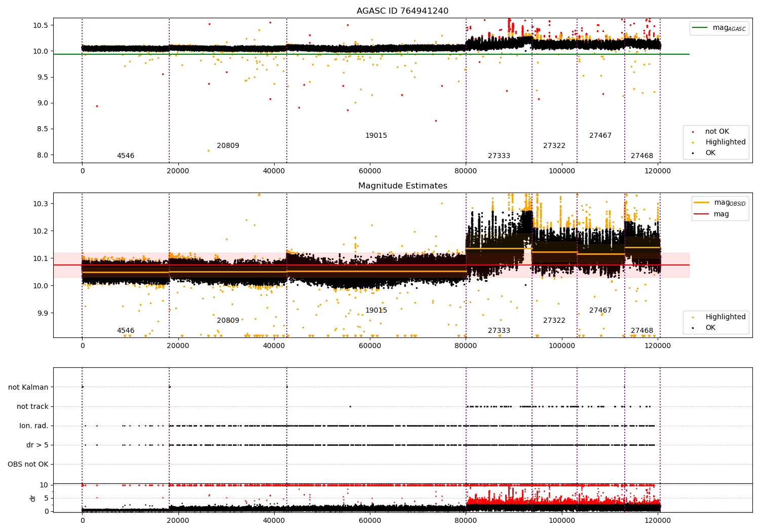Select 'OK' legend entry in Magnitude Estimates plot
The image size is (760, 532).
710,328
